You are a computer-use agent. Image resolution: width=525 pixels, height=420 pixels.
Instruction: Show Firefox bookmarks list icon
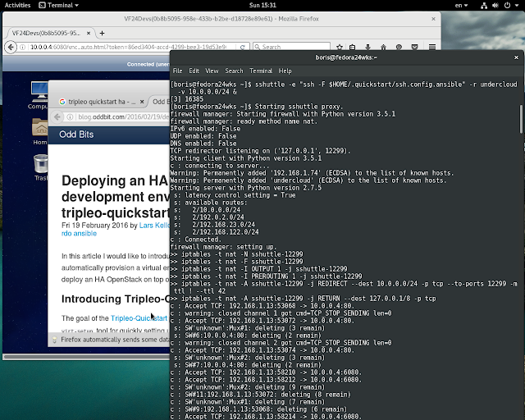pos(352,48)
